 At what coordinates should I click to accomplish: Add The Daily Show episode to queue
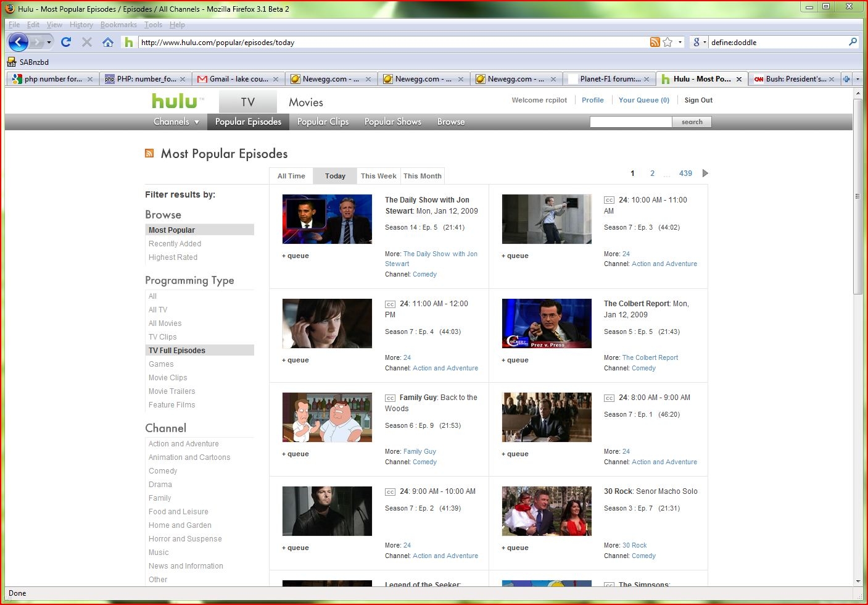click(x=296, y=256)
